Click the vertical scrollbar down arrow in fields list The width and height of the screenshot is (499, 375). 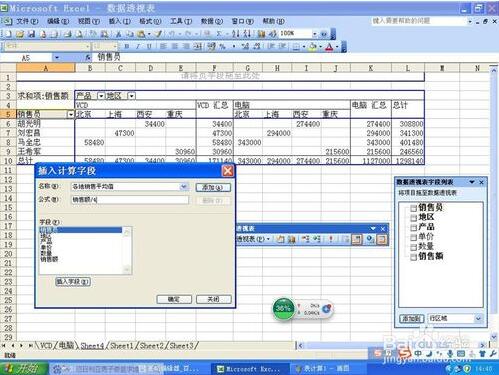[127, 270]
